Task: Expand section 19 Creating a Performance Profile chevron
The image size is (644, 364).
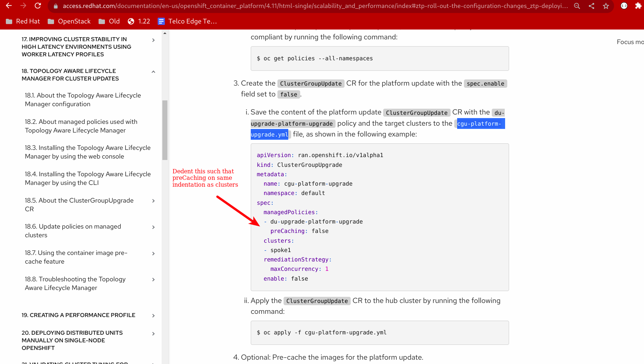Action: [153, 316]
